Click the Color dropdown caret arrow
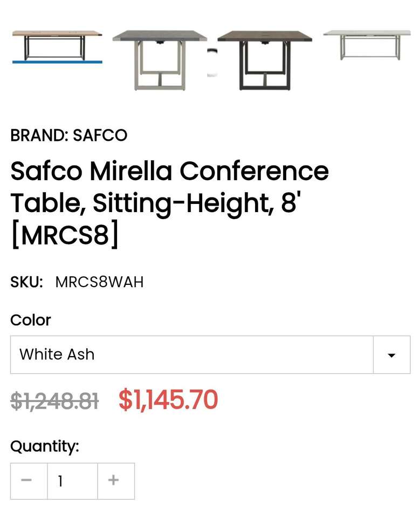 point(391,355)
